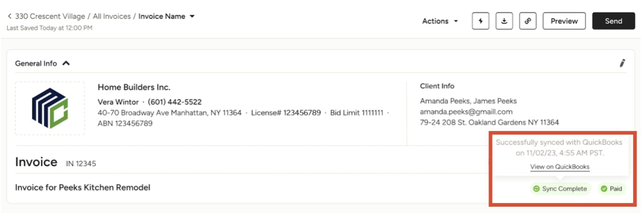The height and width of the screenshot is (216, 644).
Task: Open the Invoice Name dropdown arrow
Action: [x=192, y=16]
